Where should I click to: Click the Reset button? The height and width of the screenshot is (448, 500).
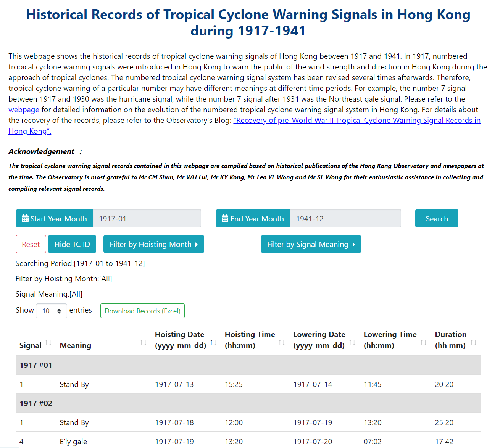coord(31,244)
